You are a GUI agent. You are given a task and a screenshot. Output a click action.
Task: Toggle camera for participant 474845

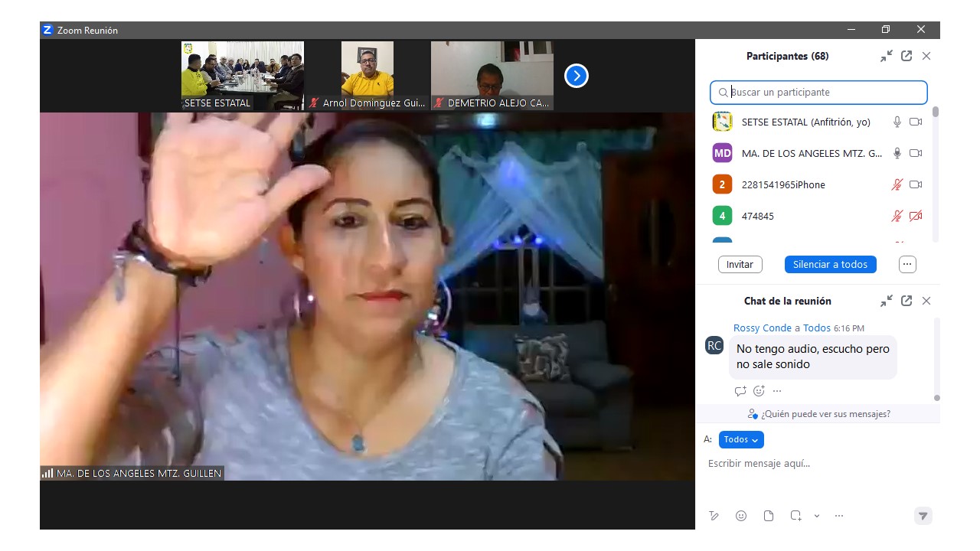(x=916, y=216)
